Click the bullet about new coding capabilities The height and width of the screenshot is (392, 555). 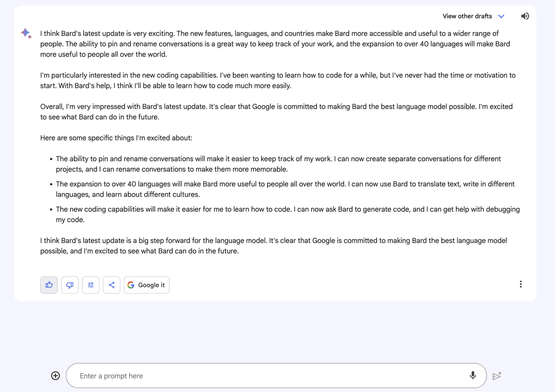[288, 214]
